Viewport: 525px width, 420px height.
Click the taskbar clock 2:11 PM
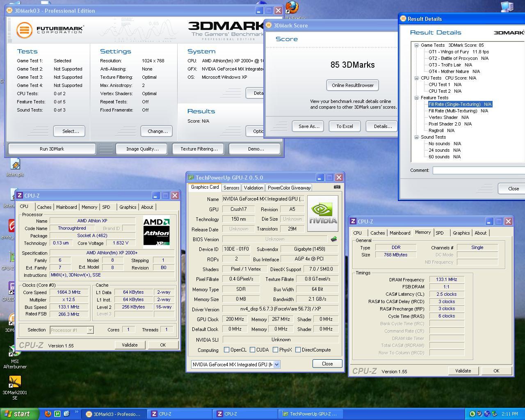[x=509, y=414]
